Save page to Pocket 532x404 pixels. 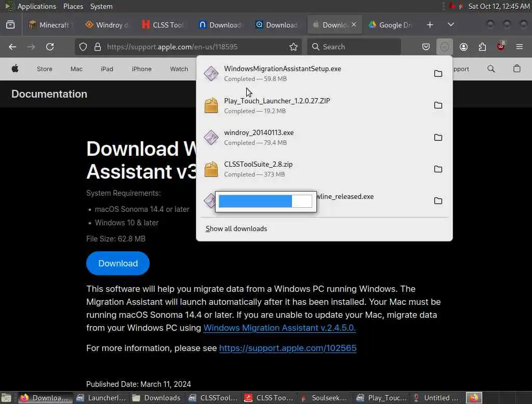(426, 47)
